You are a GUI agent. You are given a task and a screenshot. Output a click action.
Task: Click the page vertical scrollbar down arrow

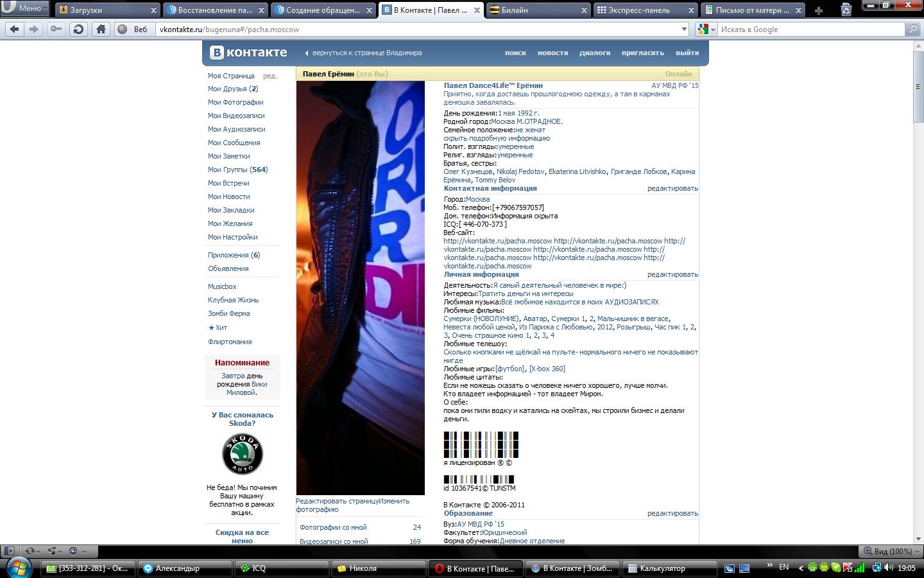[918, 538]
